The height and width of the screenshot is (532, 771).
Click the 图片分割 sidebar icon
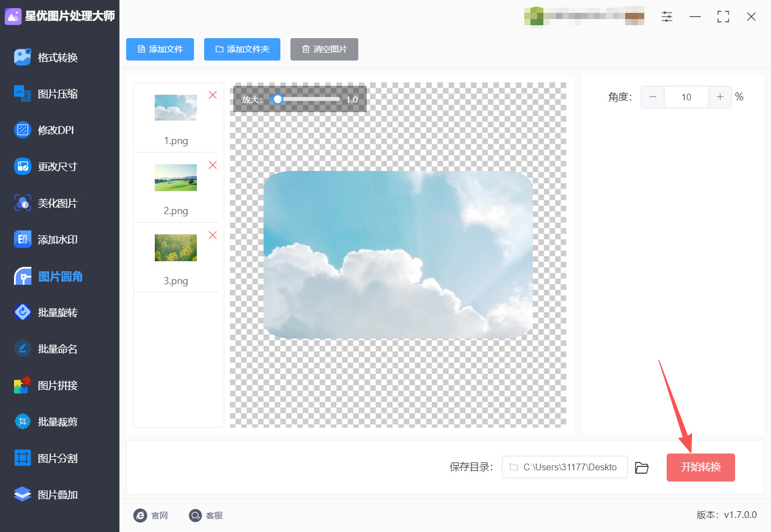[22, 458]
